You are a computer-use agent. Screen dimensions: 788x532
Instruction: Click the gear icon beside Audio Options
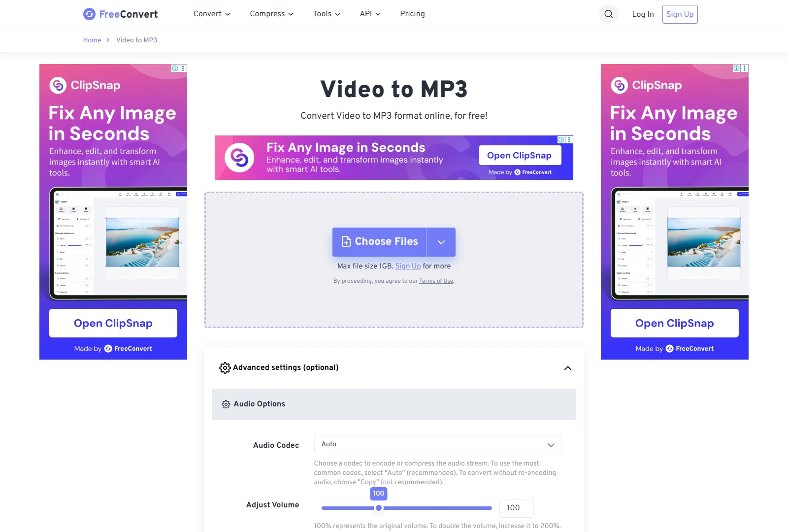click(226, 404)
